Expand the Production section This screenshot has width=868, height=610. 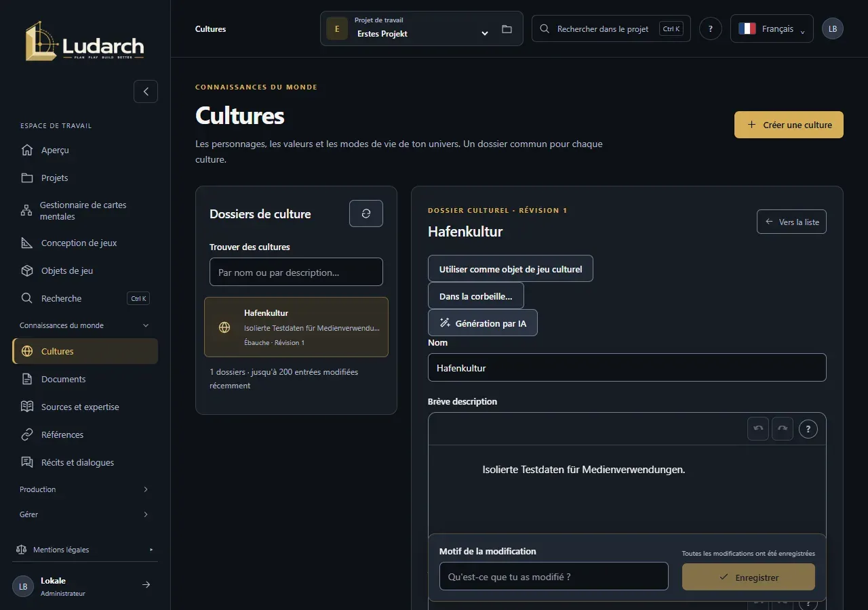85,489
